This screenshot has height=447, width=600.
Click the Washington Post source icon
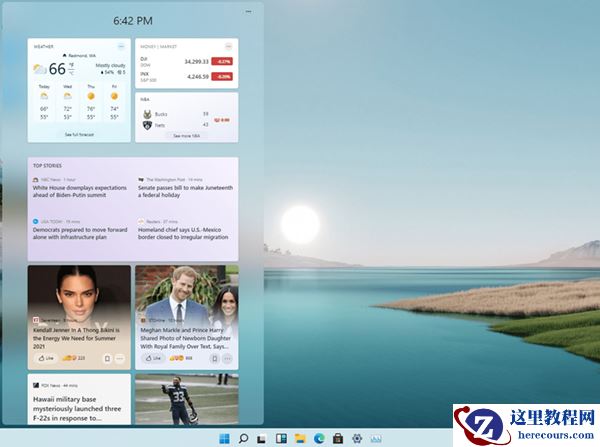click(x=141, y=179)
